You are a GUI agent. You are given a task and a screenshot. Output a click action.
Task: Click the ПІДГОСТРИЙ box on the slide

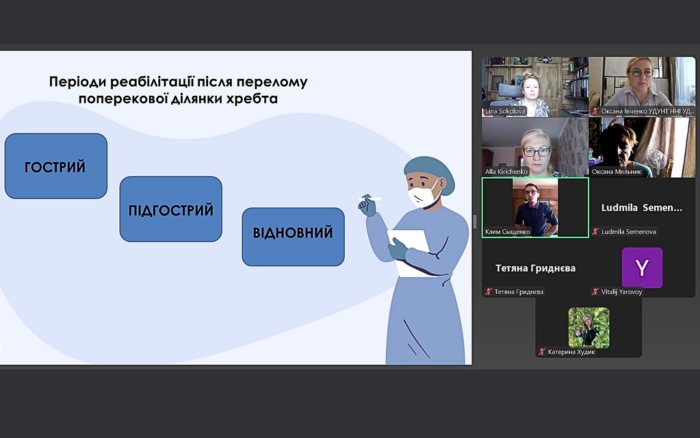pyautogui.click(x=171, y=210)
